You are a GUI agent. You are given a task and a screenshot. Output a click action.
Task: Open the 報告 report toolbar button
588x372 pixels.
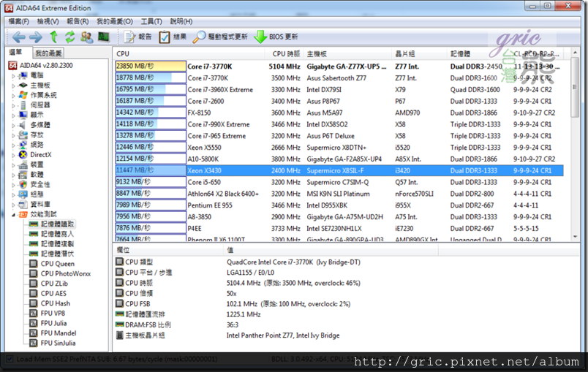pyautogui.click(x=138, y=37)
